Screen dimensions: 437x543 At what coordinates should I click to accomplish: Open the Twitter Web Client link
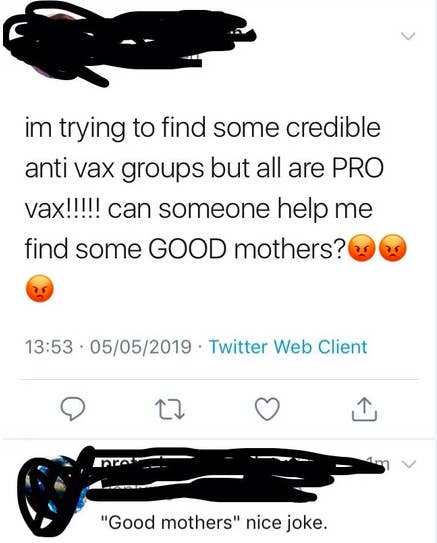(288, 347)
